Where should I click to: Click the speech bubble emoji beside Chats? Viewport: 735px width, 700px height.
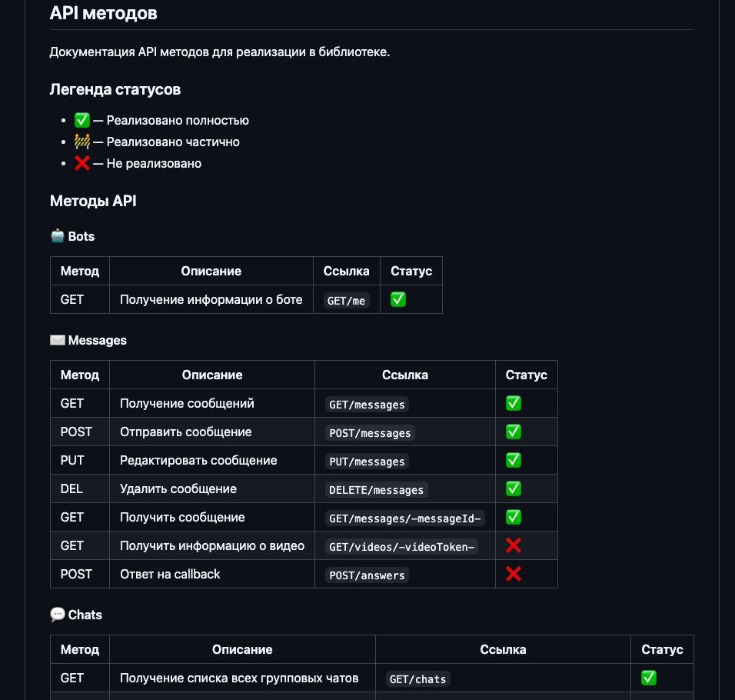58,615
